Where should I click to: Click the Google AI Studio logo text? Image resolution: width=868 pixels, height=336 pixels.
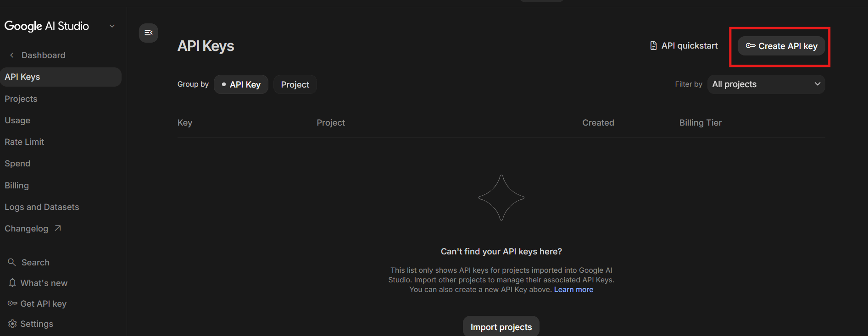click(x=47, y=26)
